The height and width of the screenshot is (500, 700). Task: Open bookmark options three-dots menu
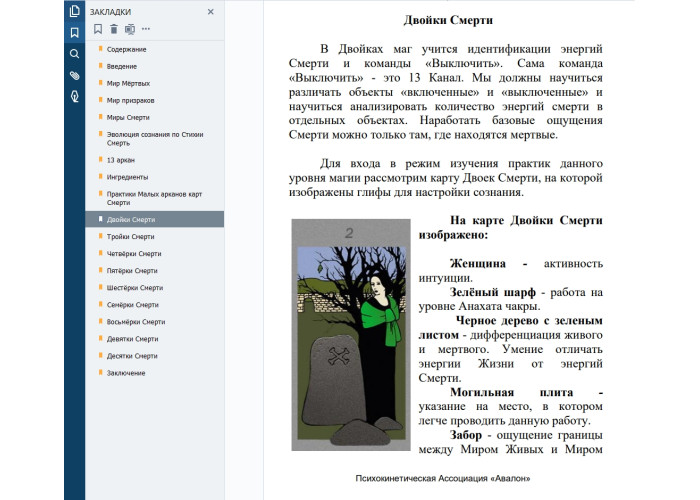point(146,29)
